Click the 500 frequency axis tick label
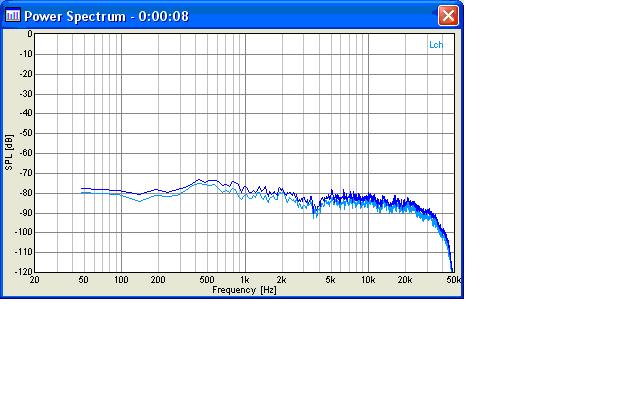This screenshot has height=400, width=640. [207, 280]
